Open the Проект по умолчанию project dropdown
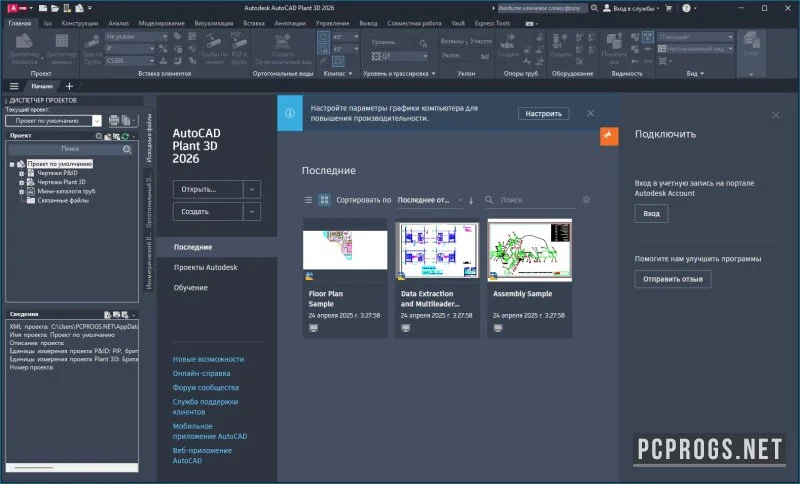The width and height of the screenshot is (800, 484). (x=97, y=121)
